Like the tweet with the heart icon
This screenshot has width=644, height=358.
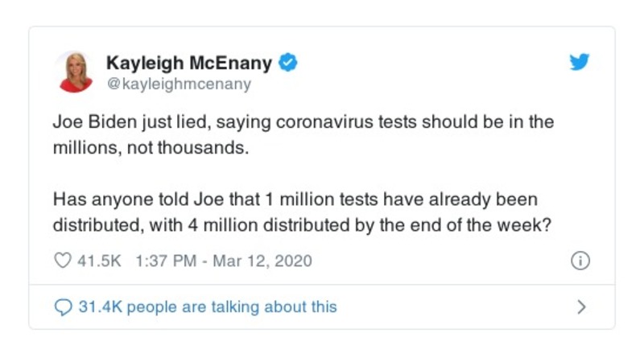[x=64, y=261]
